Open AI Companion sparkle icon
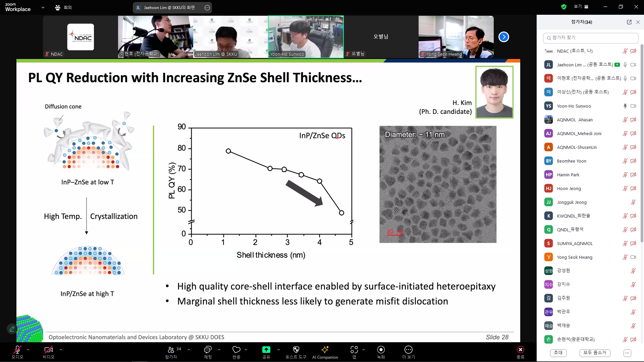 point(325,350)
